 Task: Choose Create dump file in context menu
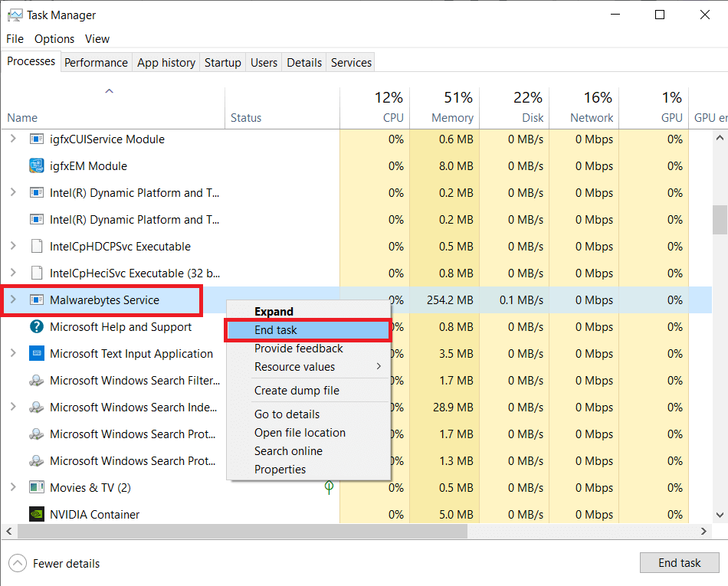pos(308,391)
